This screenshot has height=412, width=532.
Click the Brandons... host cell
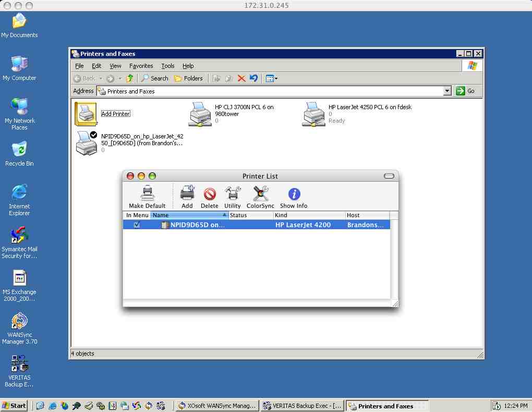366,225
